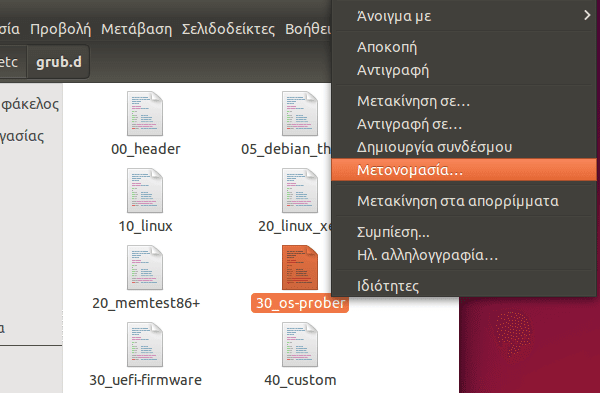Choose Μετακίνηση στα απορρίμματα

coord(464,201)
